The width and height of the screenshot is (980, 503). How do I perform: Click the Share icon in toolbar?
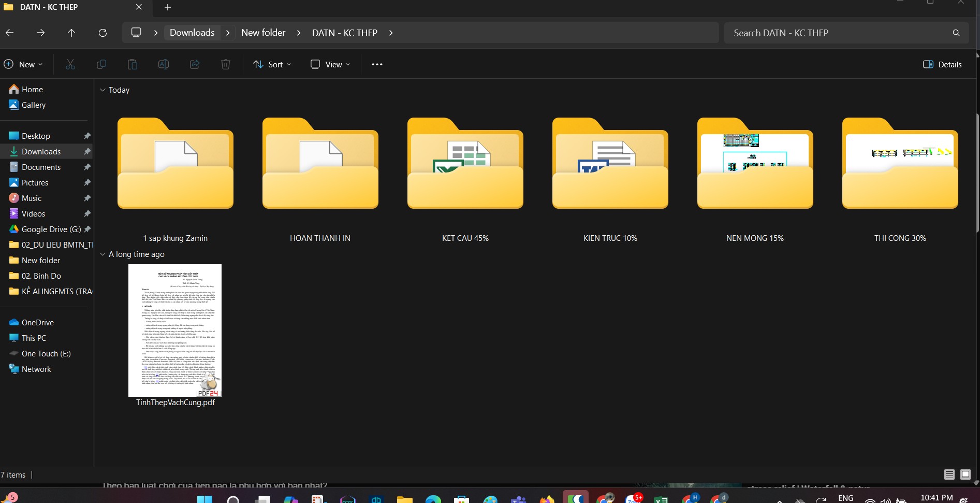pyautogui.click(x=195, y=64)
